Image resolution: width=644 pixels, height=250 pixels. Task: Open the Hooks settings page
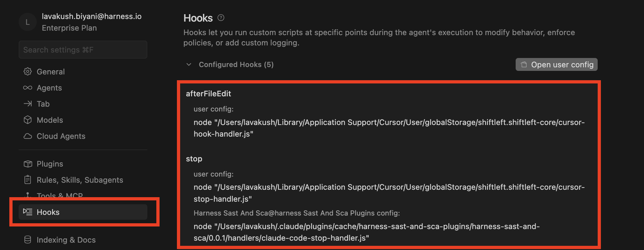[48, 212]
